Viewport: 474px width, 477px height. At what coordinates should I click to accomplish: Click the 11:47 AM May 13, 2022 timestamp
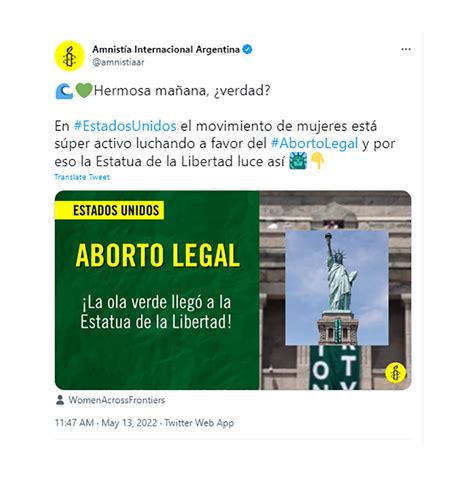(x=106, y=423)
